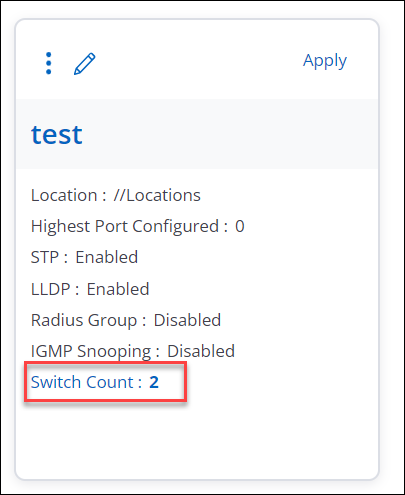Click empty area below Switch Count
Screen dimensions: 405x495
(x=197, y=440)
